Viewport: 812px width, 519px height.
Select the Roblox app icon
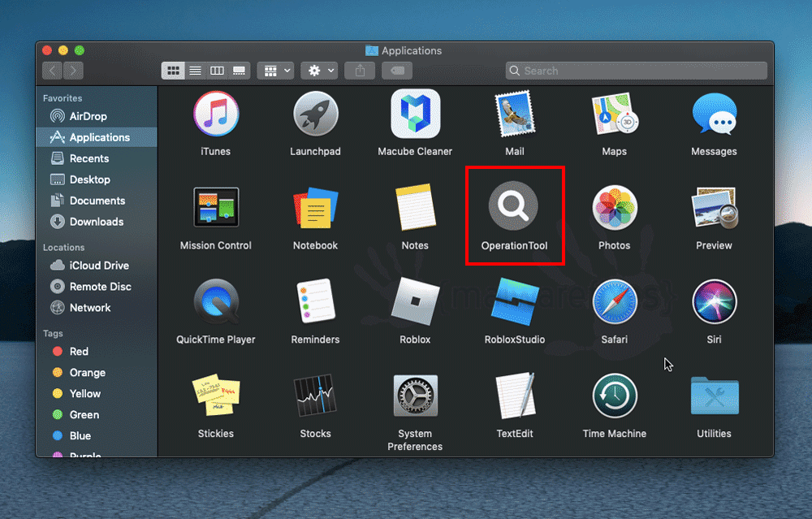pos(415,301)
